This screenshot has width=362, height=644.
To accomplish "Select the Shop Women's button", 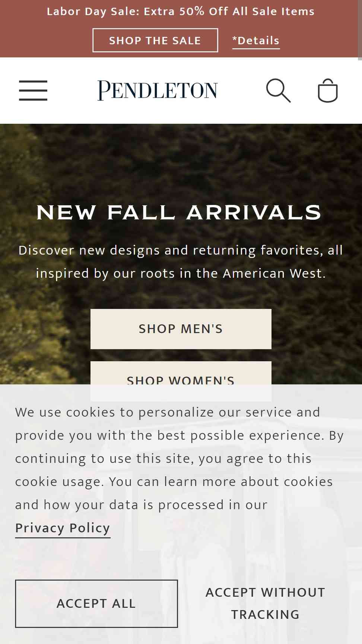I will (181, 373).
